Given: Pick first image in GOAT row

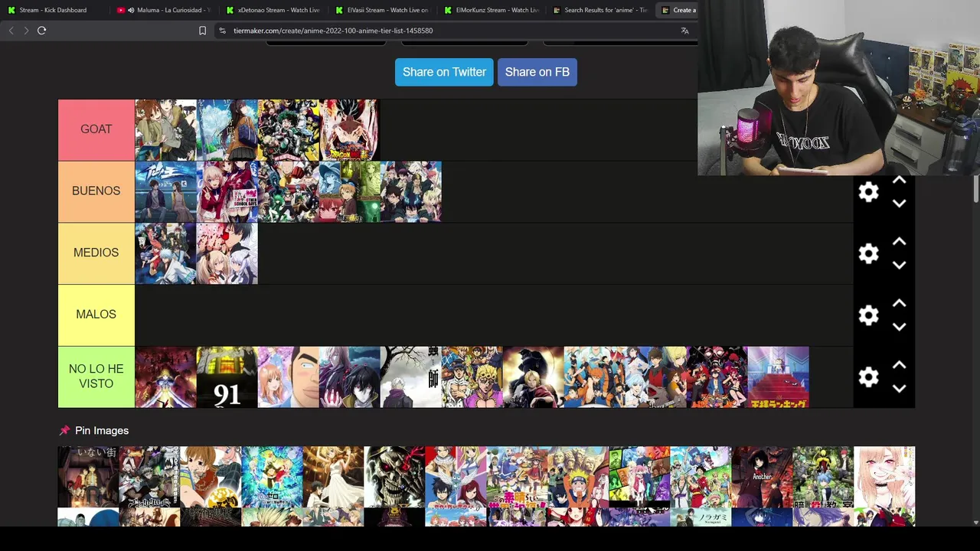Looking at the screenshot, I should click(166, 130).
